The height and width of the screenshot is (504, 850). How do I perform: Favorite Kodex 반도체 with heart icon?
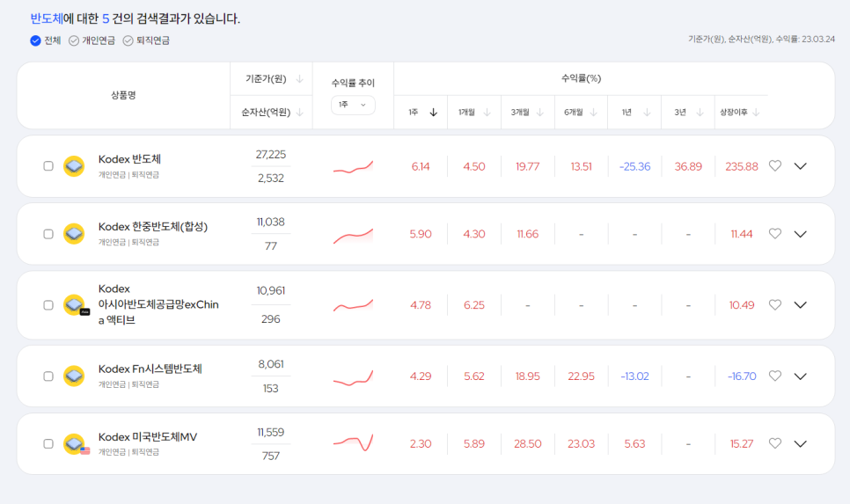click(x=774, y=165)
